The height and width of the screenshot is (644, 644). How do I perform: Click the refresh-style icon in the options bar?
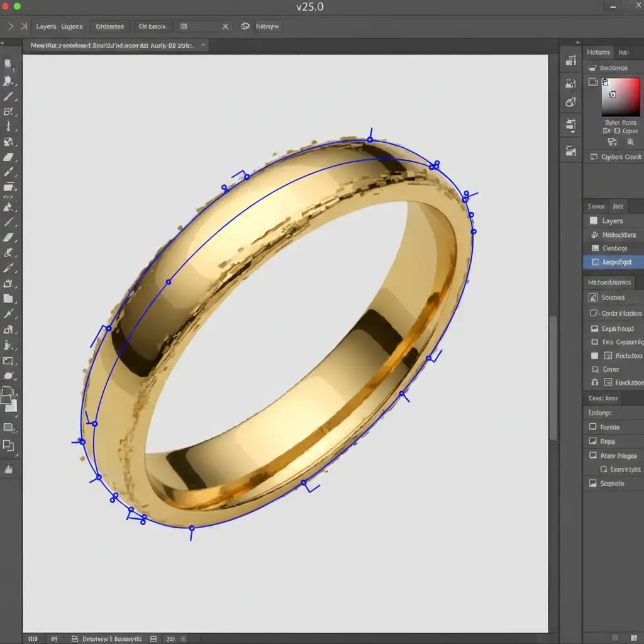click(244, 26)
